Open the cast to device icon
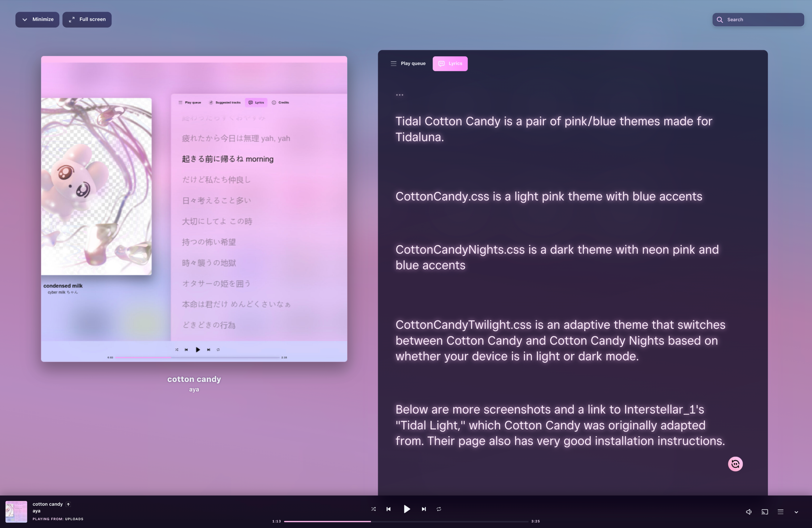The height and width of the screenshot is (528, 812). point(765,512)
